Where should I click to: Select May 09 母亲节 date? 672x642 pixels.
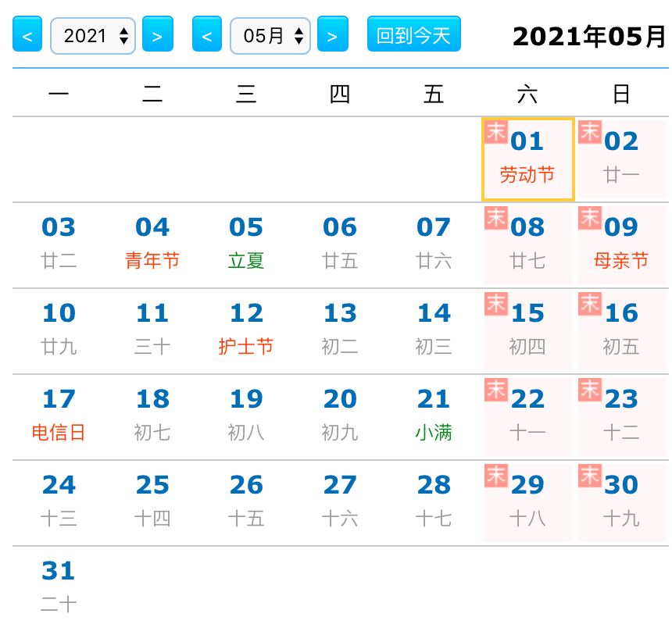621,244
